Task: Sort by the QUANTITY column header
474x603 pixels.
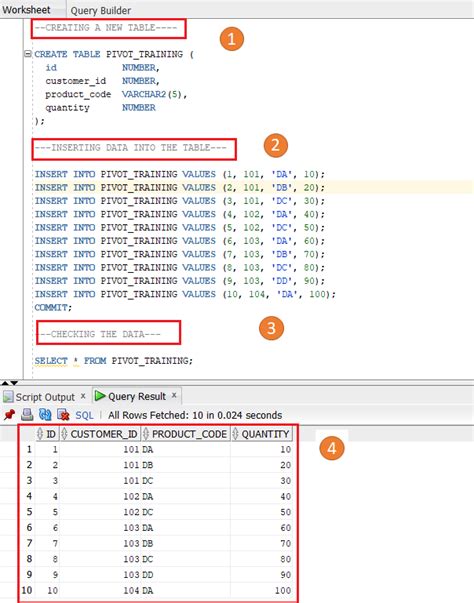Action: 261,434
